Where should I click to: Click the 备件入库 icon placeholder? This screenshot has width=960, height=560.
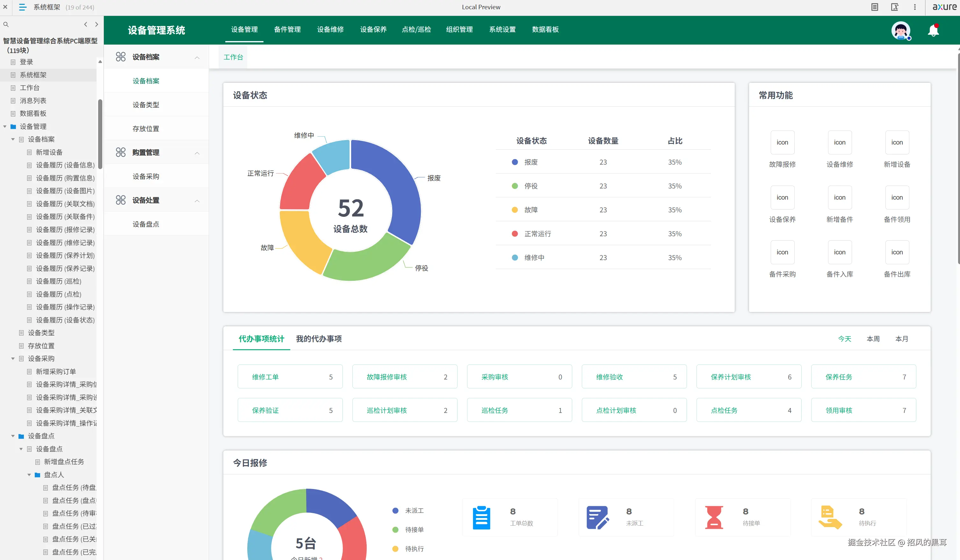(x=839, y=252)
